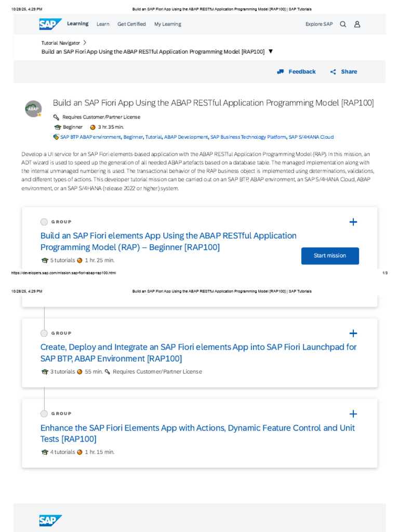This screenshot has height=532, width=399.
Task: Open Enhance the SAP Fiori Elements App title
Action: (x=197, y=433)
